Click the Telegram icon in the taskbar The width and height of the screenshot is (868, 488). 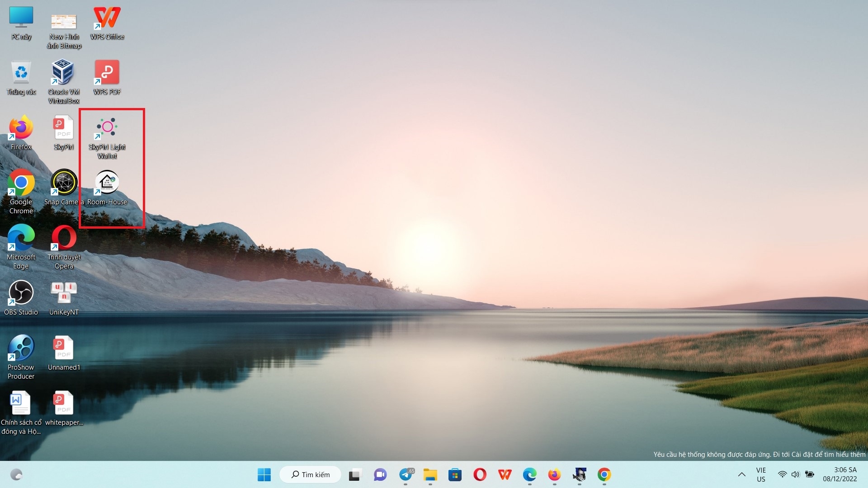click(x=406, y=474)
